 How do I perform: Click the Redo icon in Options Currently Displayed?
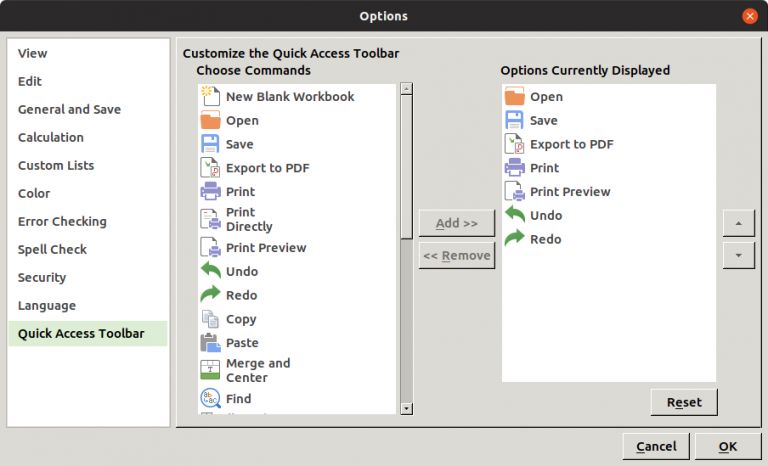(514, 239)
